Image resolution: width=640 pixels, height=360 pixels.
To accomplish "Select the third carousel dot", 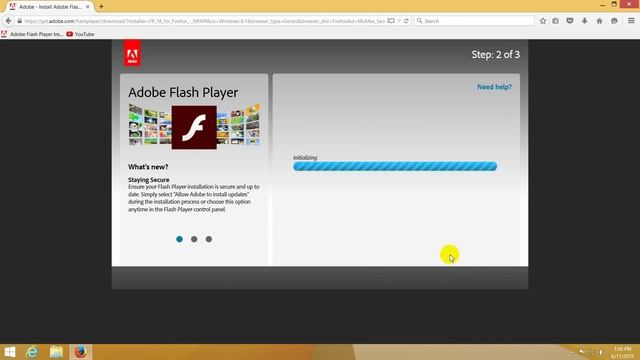I will click(x=209, y=239).
